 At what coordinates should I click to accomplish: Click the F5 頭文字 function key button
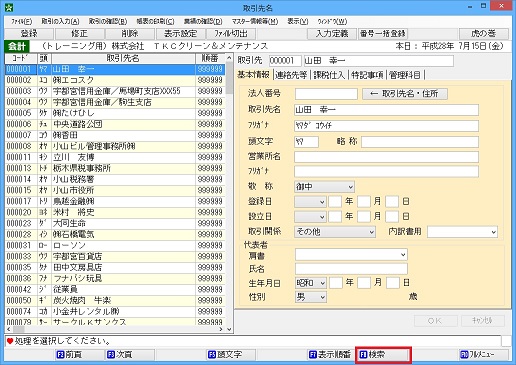pos(231,355)
